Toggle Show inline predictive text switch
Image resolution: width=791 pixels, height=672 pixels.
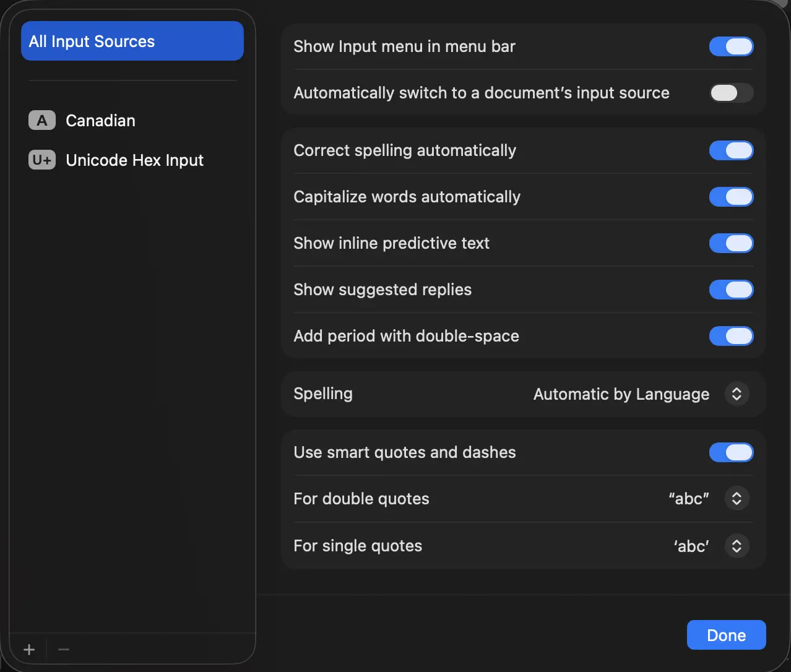point(731,243)
